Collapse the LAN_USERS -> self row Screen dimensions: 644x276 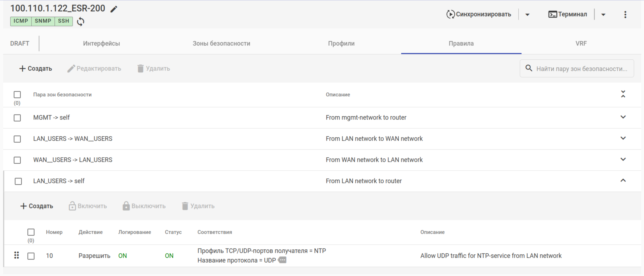pos(623,181)
